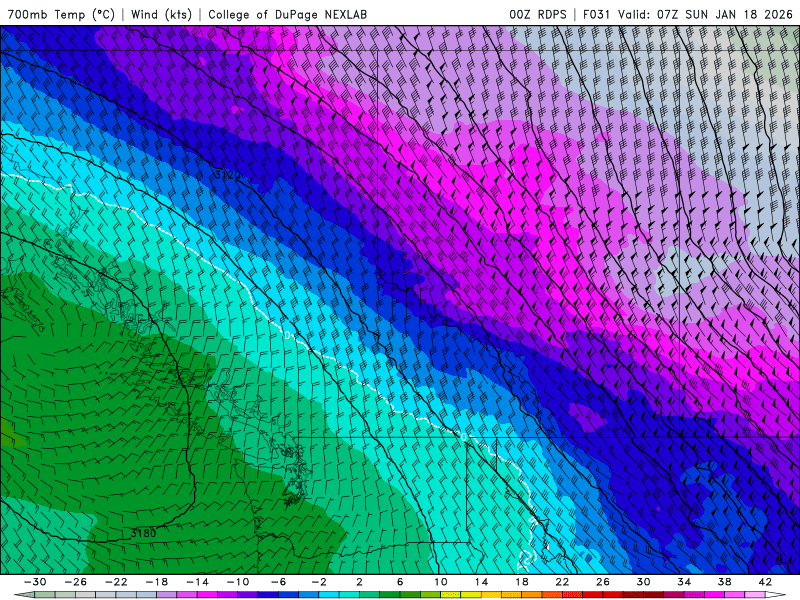
Task: Click the -6 colorbar label
Action: (279, 582)
